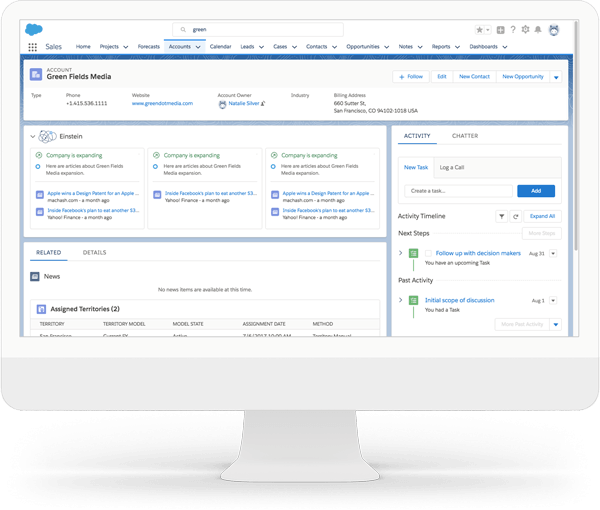Click Natalie Silver's avatar icon
The image size is (600, 510).
(x=222, y=104)
